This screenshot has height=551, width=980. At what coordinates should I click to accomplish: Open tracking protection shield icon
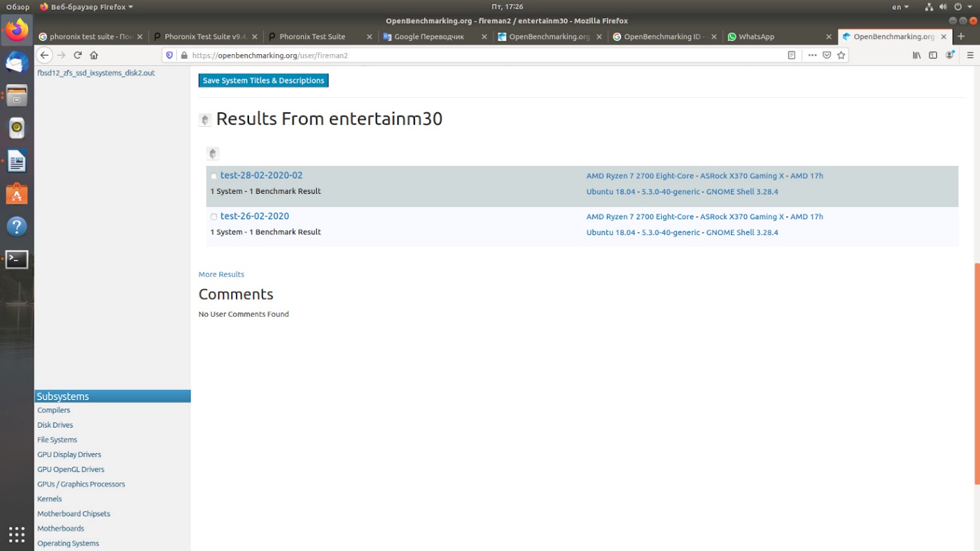pos(169,55)
